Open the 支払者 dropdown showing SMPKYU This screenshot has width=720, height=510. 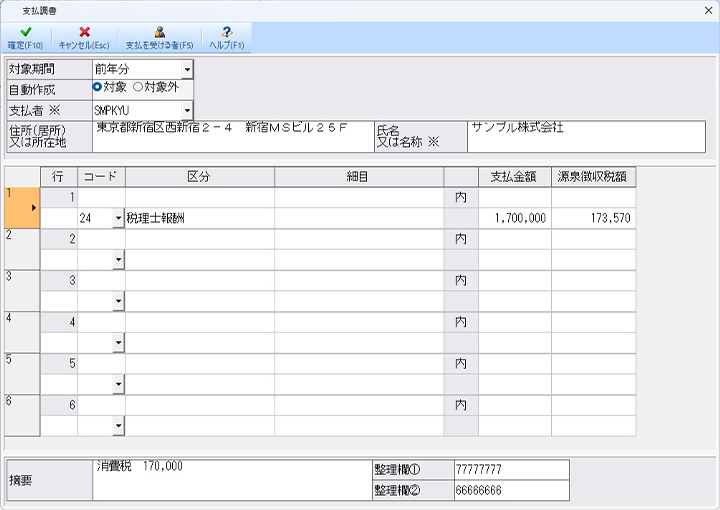[186, 109]
